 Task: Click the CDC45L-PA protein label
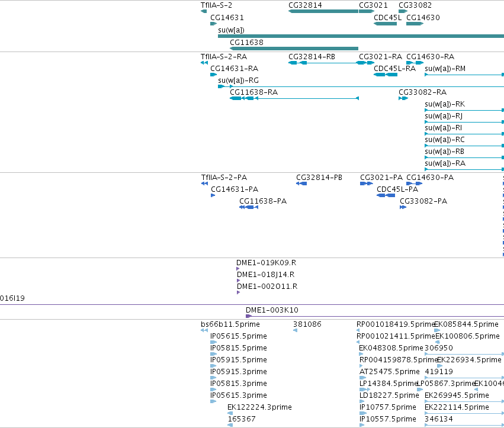click(397, 189)
